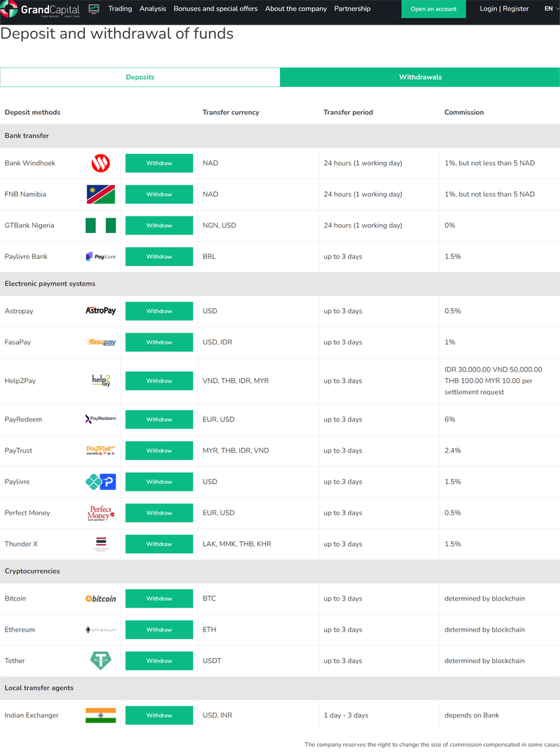Withdraw via PayTrust

click(159, 451)
